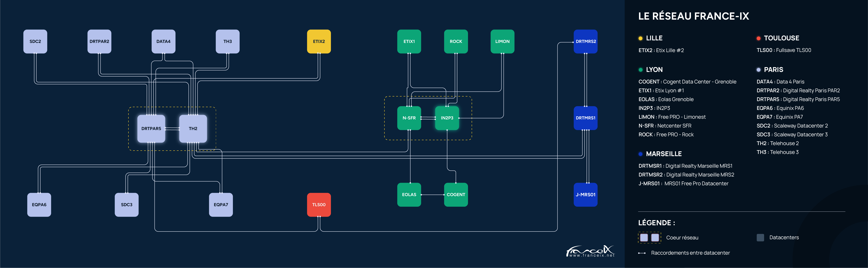868x268 pixels.
Task: Click 'DRTMSR2 : Digital Realty Marseille MRS2'
Action: [x=686, y=174]
